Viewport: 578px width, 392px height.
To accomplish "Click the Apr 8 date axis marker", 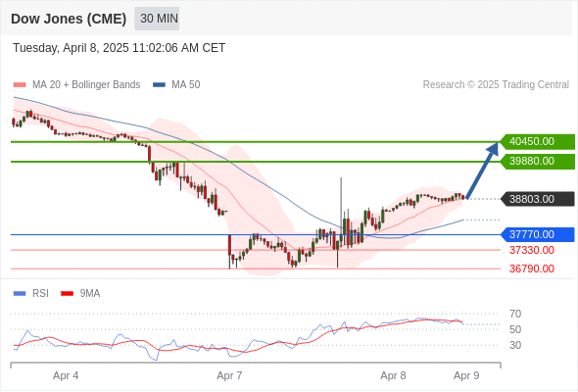I will pos(393,375).
